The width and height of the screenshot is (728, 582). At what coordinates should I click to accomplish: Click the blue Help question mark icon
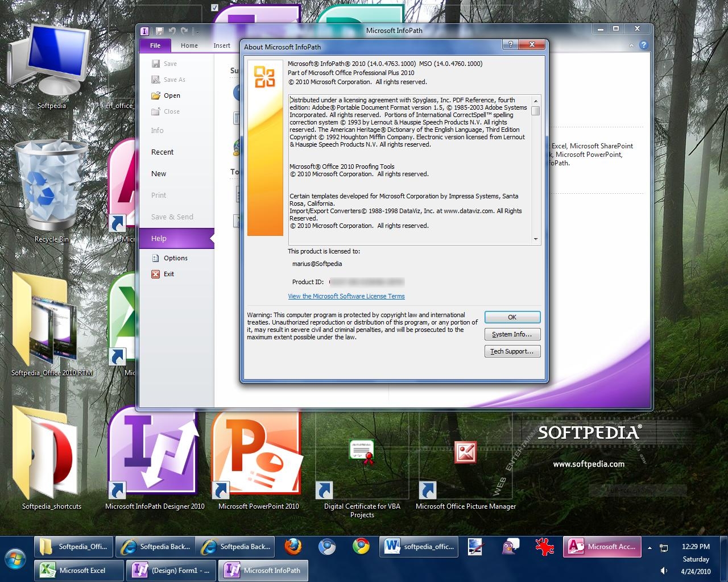tap(644, 45)
